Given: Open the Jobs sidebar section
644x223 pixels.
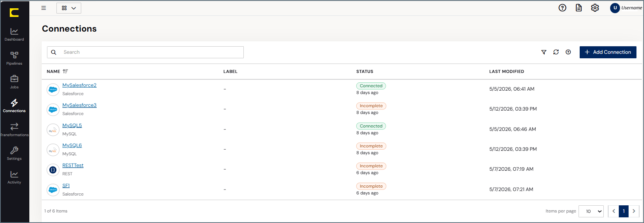Looking at the screenshot, I should click(x=14, y=82).
